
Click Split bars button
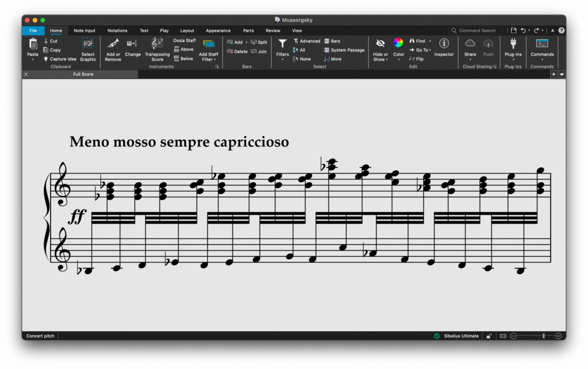259,42
